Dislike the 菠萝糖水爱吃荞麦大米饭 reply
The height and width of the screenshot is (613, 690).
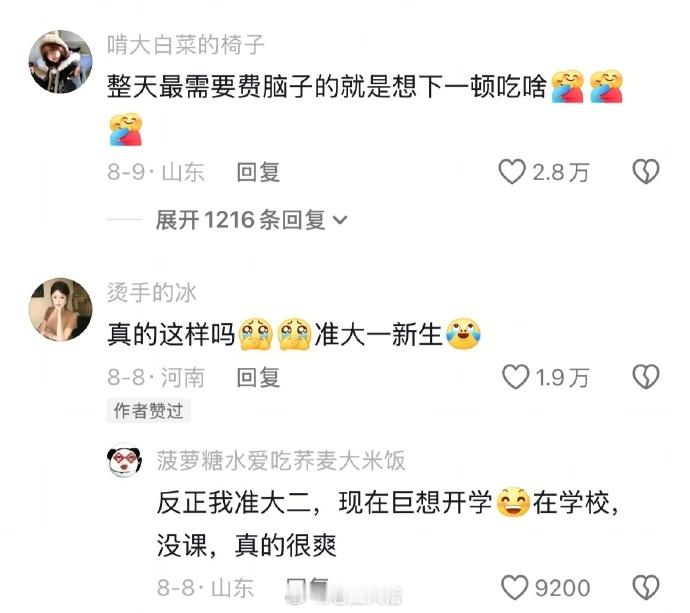coord(646,587)
